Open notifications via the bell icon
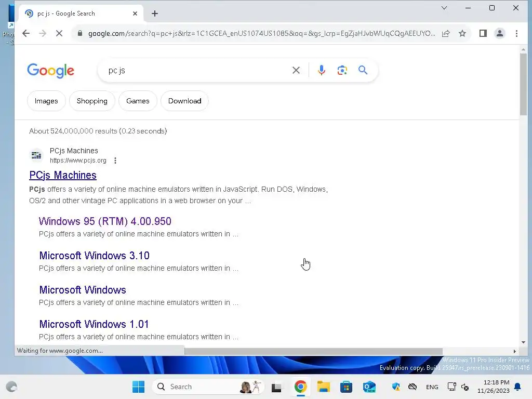 [518, 387]
